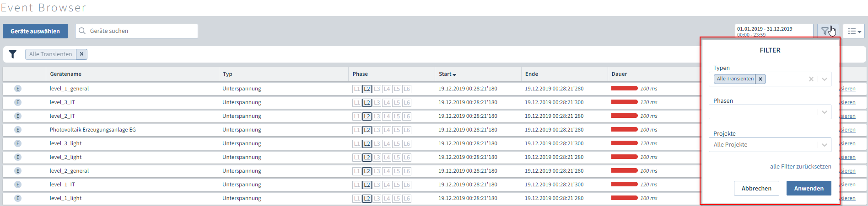868x206 pixels.
Task: Click the filter funnel icon in toolbar
Action: [825, 31]
